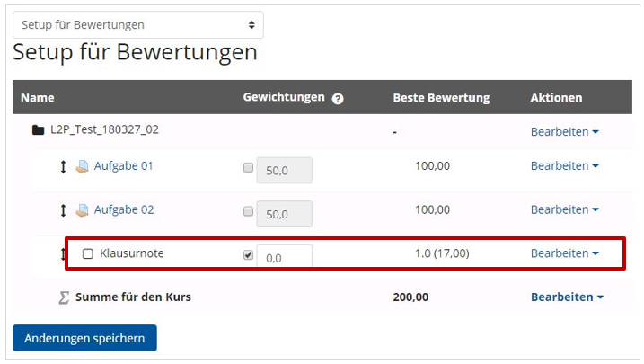Viewport: 644px width, 364px height.
Task: Click the 200,00 course total value
Action: tap(410, 297)
